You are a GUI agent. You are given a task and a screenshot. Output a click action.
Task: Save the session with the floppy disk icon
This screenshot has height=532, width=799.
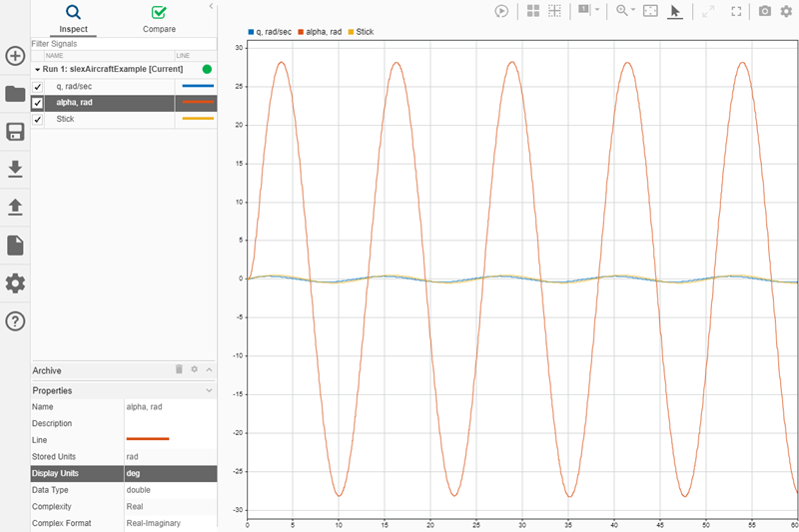point(15,132)
